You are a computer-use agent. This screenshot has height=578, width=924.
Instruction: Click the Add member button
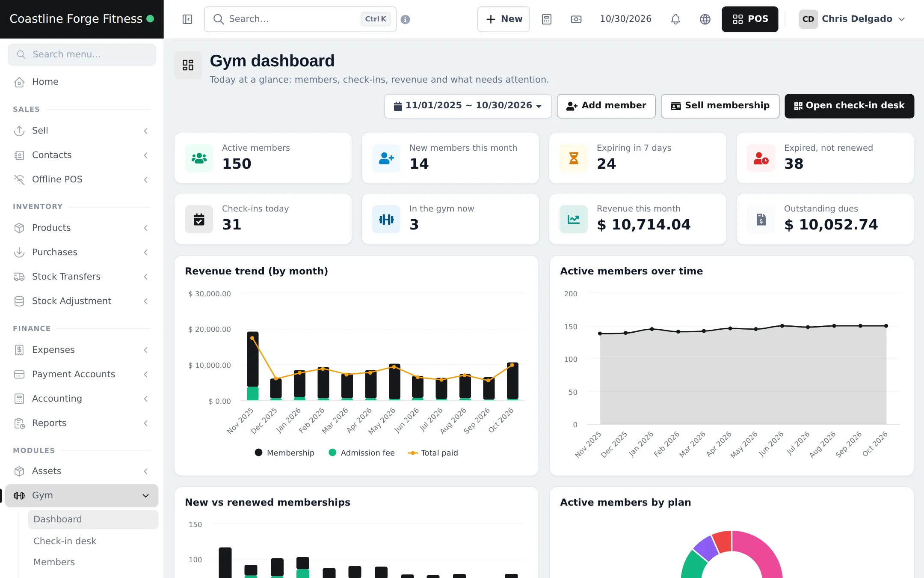coord(606,106)
